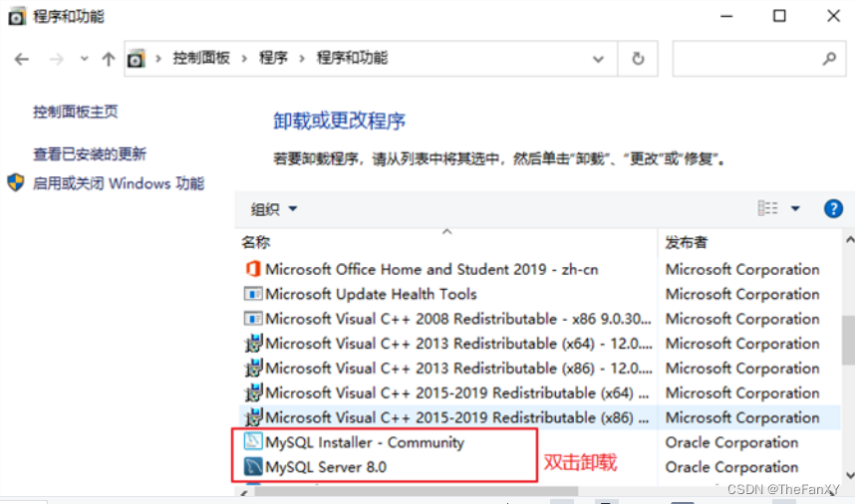Select Microsoft Update Health Tools

[371, 294]
